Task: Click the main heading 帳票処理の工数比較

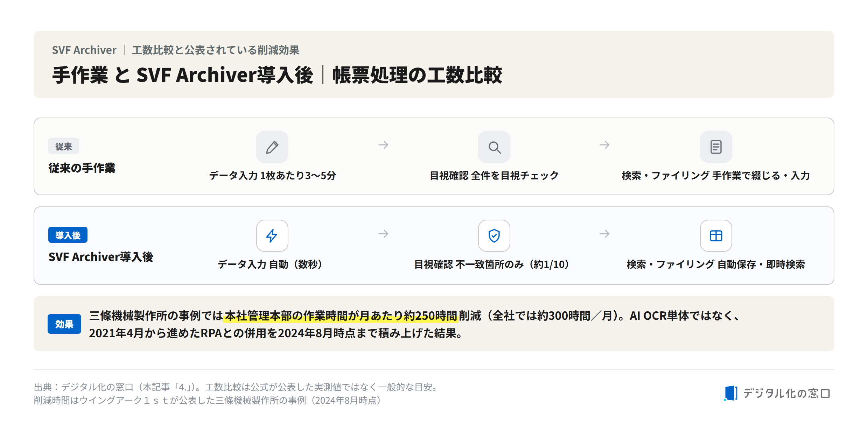Action: coord(417,75)
